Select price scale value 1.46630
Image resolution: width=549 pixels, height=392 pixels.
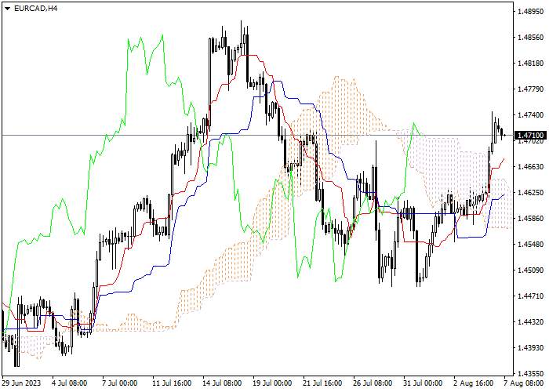click(x=530, y=166)
